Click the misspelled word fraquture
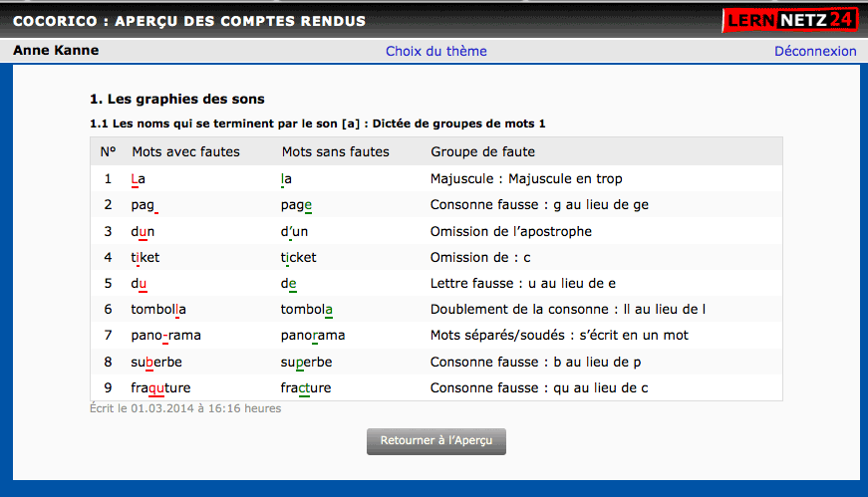Screen dimensions: 868x497 (159, 387)
